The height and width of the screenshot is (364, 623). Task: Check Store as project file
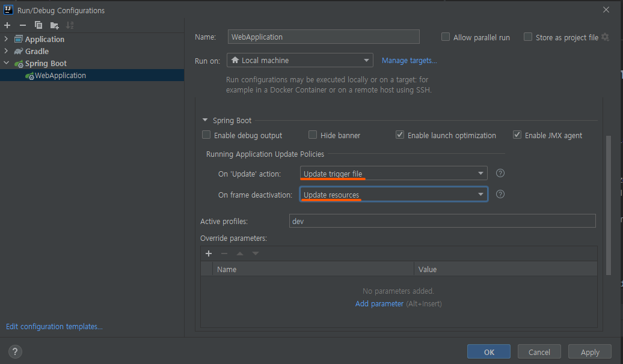(x=527, y=37)
